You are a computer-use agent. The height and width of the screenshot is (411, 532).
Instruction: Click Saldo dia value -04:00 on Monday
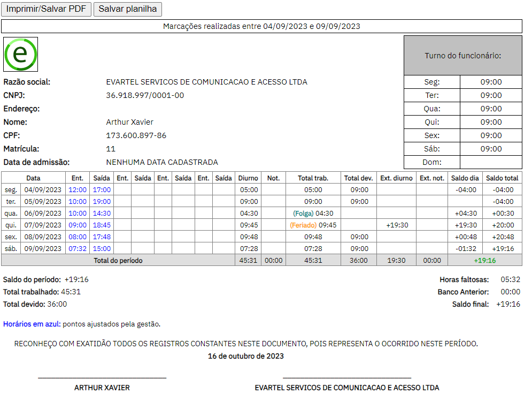click(x=466, y=190)
